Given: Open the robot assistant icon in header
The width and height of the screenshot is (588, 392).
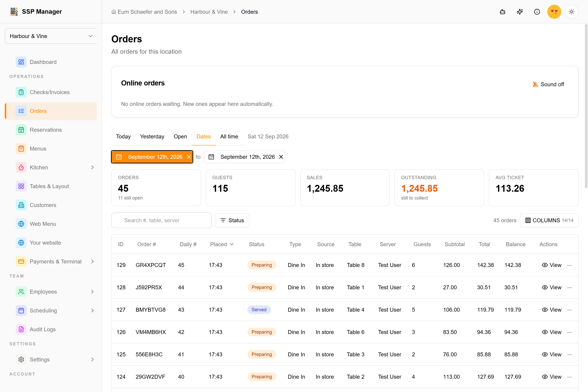Looking at the screenshot, I should (x=503, y=12).
